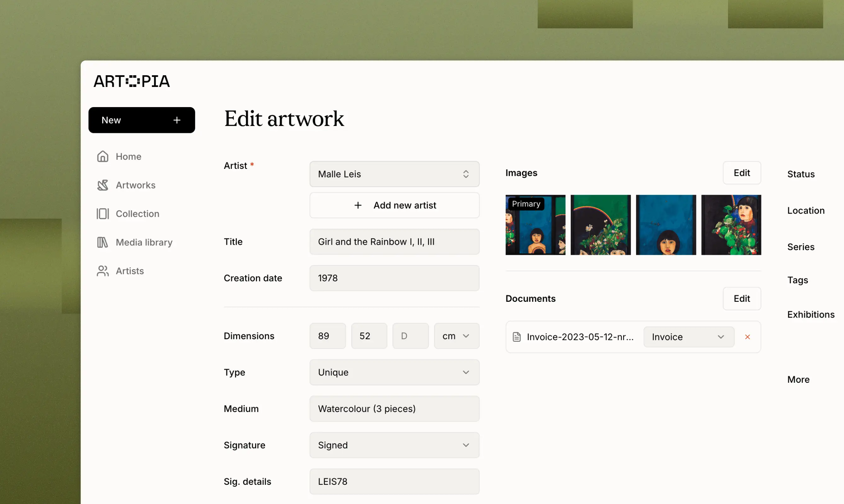Image resolution: width=844 pixels, height=504 pixels.
Task: Expand the cm unit dropdown
Action: (x=457, y=336)
